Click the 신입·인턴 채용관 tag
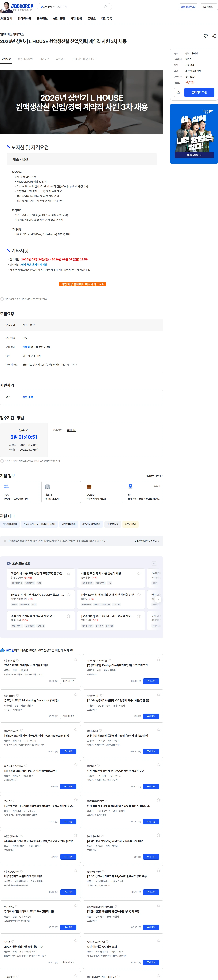218x980 pixels. point(10,524)
